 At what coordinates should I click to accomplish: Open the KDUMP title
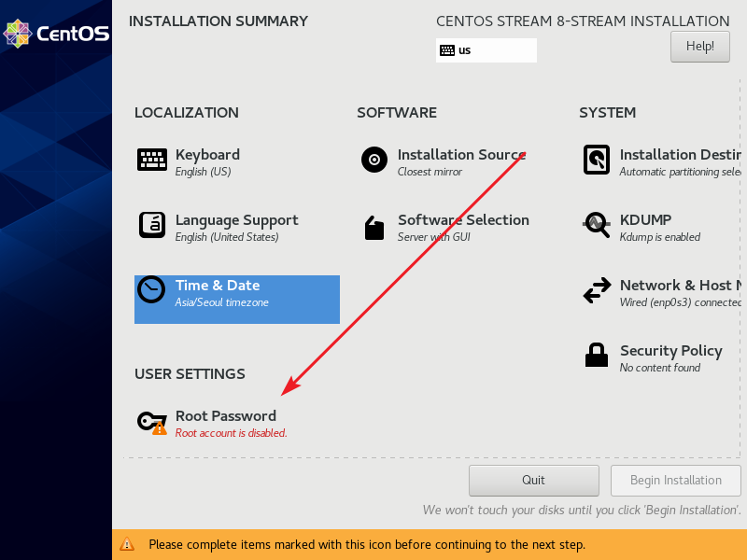645,220
